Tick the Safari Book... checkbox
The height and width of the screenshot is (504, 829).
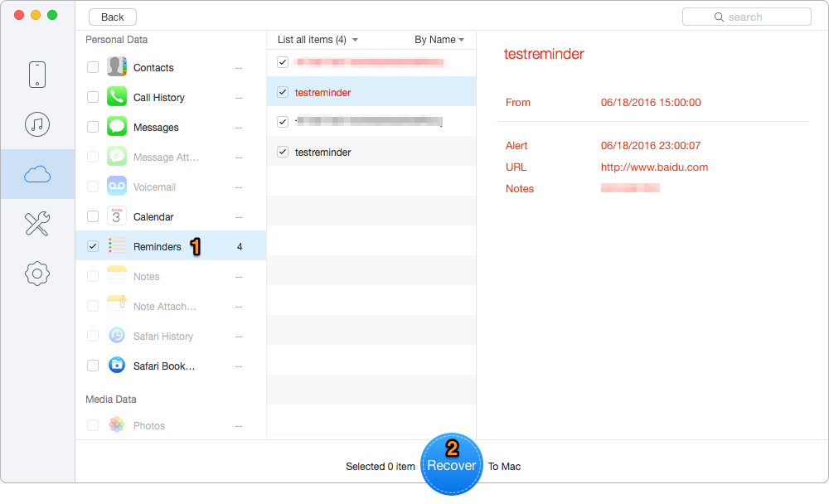pos(93,366)
